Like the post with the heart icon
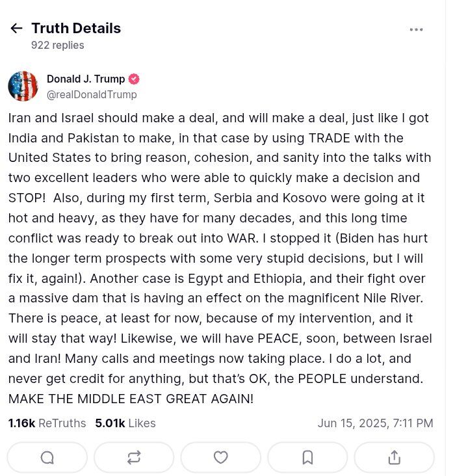 click(x=220, y=458)
